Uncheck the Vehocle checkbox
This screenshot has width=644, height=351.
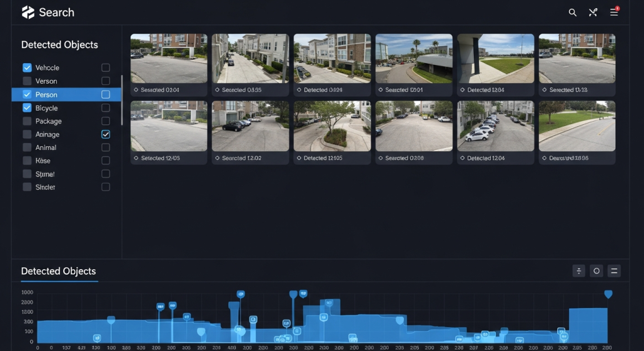point(27,67)
